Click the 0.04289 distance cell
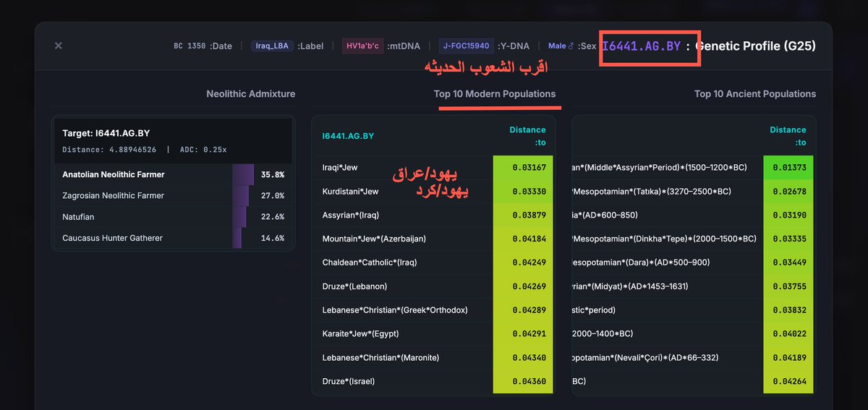The image size is (868, 410). click(523, 309)
